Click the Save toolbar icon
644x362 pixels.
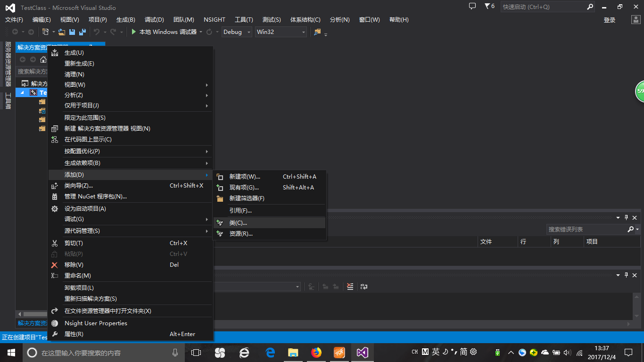72,32
